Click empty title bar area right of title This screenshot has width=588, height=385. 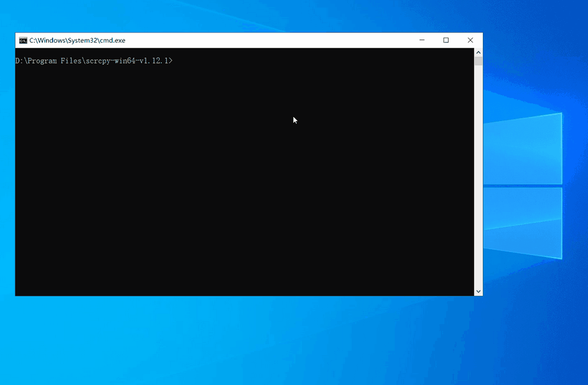coord(266,41)
